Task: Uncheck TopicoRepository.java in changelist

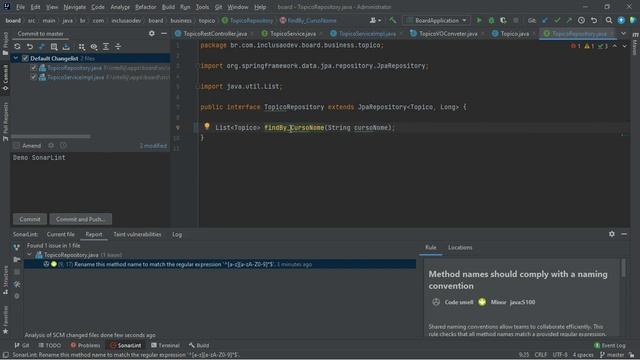Action: 34,68
